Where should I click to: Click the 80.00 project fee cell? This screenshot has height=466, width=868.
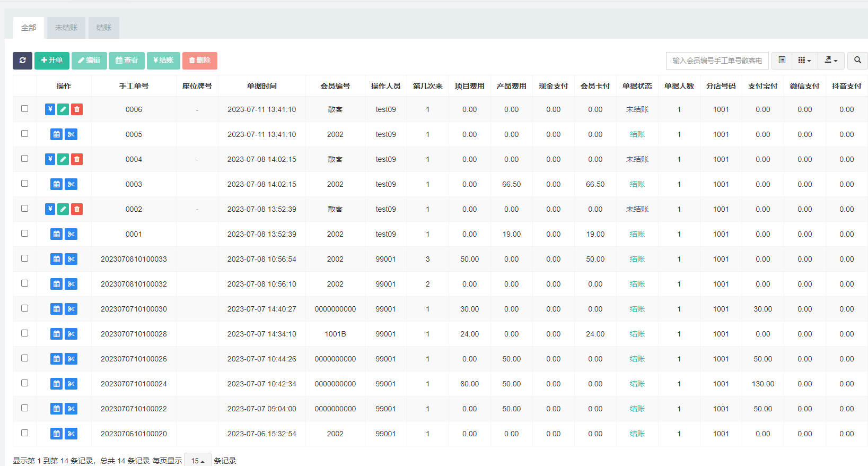(x=470, y=384)
